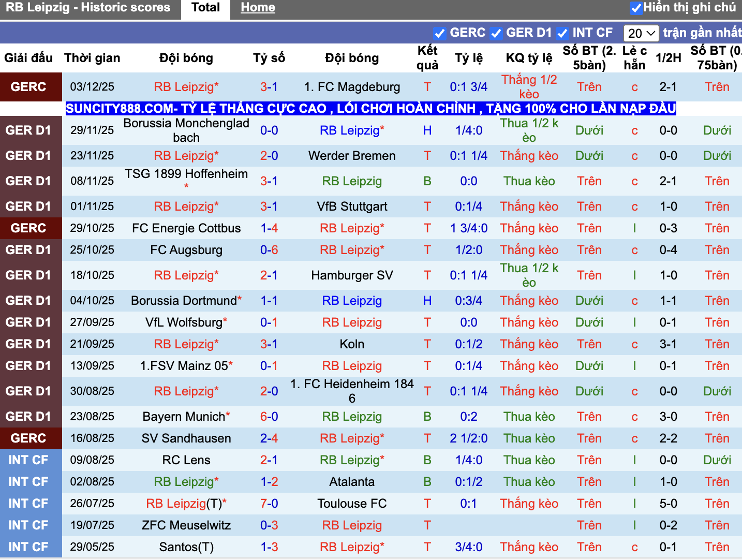Click the 6-0 Bayern Munich score
Viewport: 742px width, 560px height.
(x=269, y=417)
